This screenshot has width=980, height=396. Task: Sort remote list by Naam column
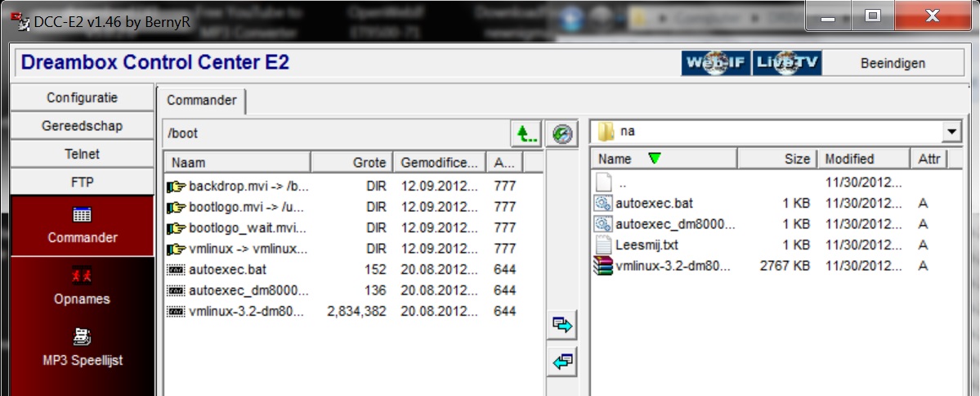pos(238,163)
